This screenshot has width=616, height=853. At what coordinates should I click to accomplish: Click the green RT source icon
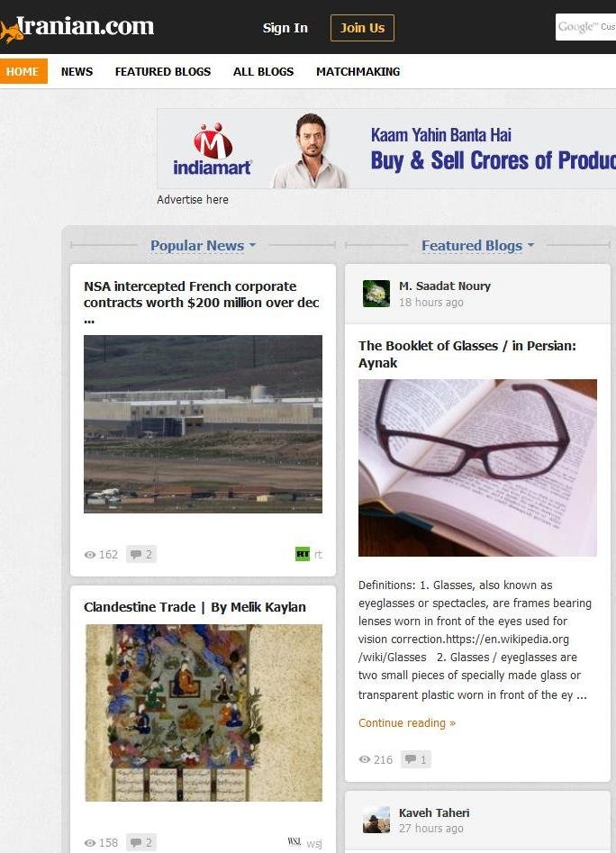(x=303, y=554)
